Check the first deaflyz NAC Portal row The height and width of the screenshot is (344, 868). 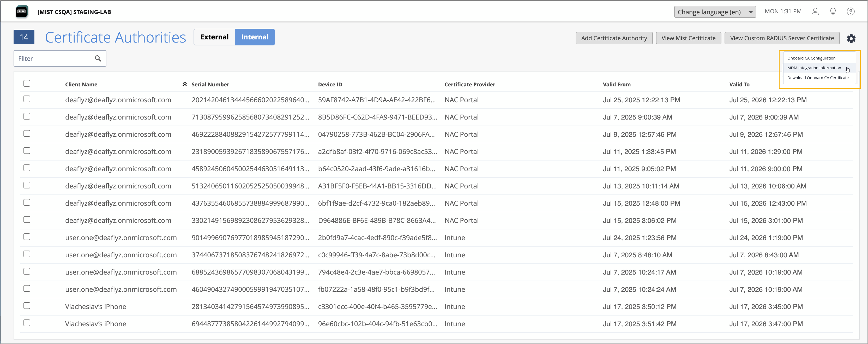pos(27,99)
